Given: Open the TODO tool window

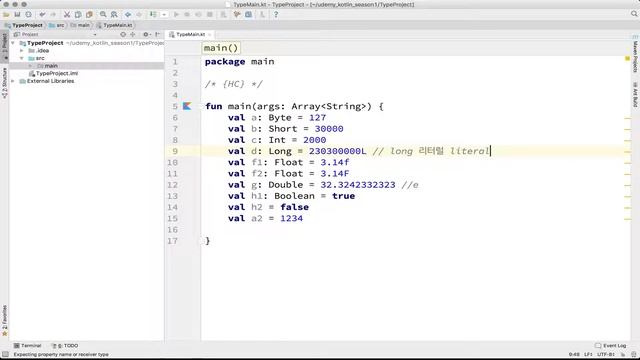Looking at the screenshot, I should pos(64,346).
